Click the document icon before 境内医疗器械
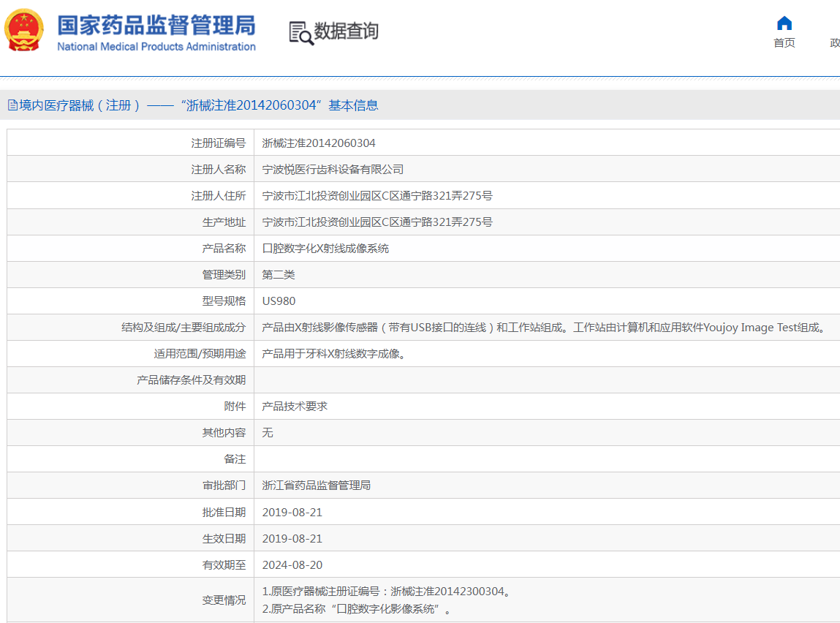Image resolution: width=840 pixels, height=623 pixels. point(12,105)
